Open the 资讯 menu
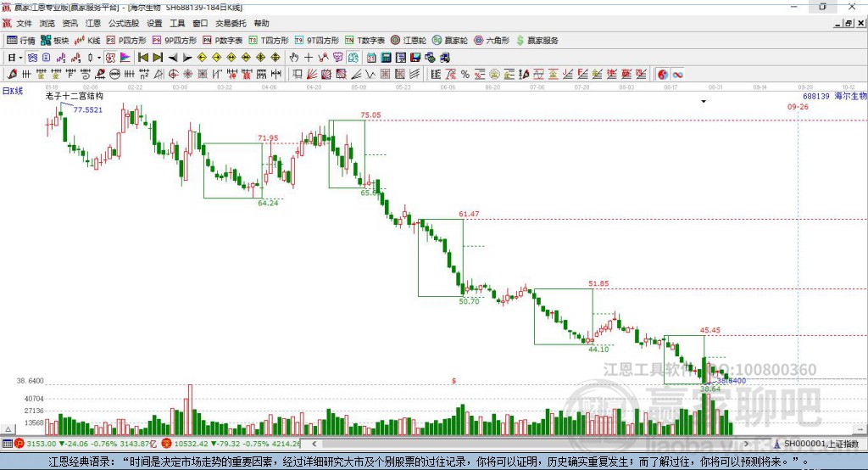 point(70,23)
